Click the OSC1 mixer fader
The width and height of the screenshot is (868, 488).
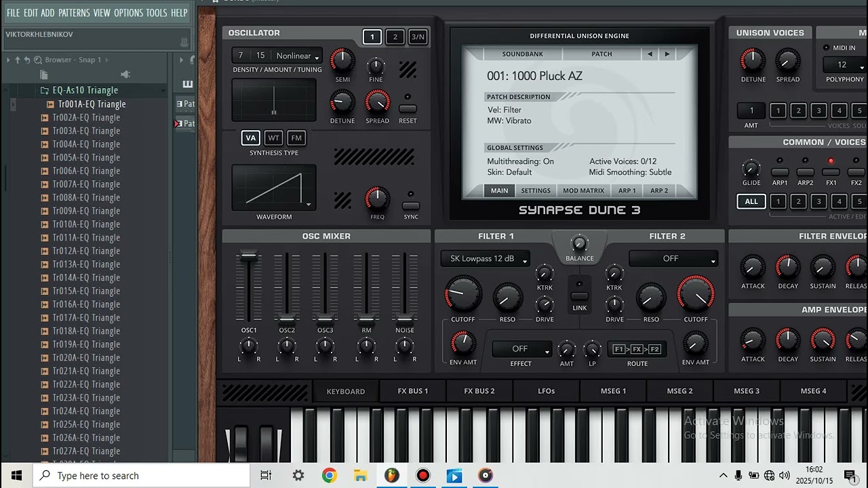[x=249, y=256]
